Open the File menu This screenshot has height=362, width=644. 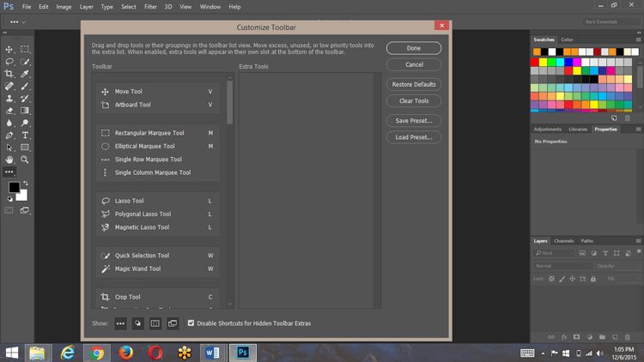pos(27,7)
